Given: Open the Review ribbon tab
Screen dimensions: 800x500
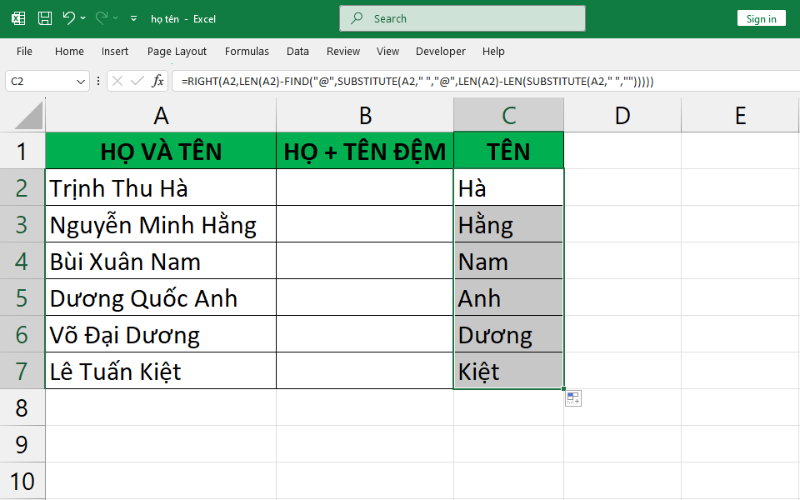Looking at the screenshot, I should point(343,52).
